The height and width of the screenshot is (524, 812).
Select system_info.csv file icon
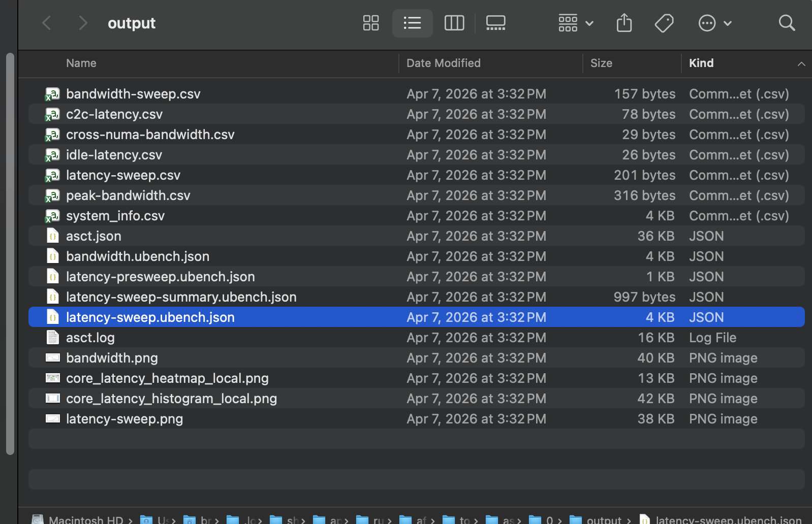[52, 216]
